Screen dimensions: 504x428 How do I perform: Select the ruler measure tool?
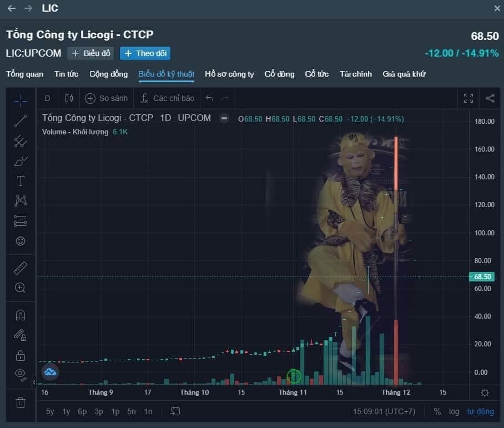click(x=20, y=268)
